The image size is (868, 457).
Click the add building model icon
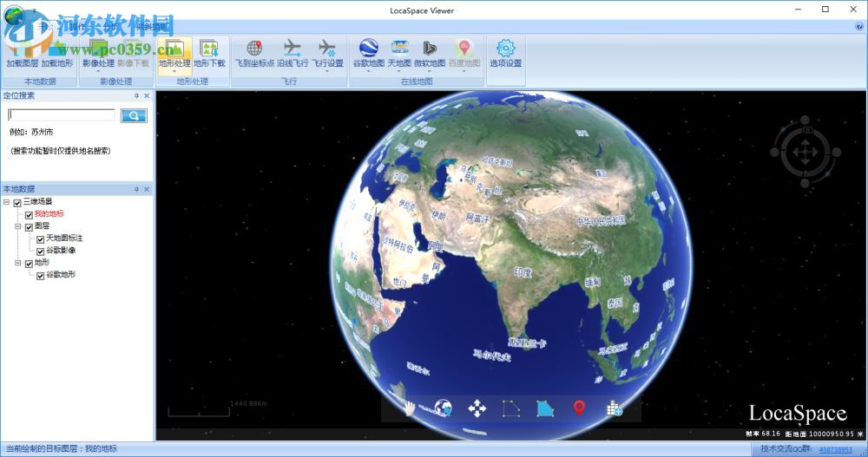(x=614, y=408)
